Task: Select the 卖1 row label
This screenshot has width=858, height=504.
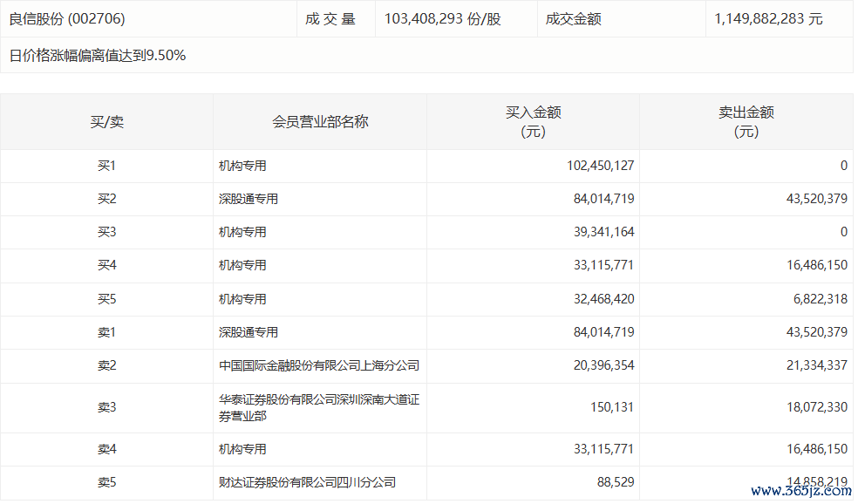Action: (x=106, y=332)
